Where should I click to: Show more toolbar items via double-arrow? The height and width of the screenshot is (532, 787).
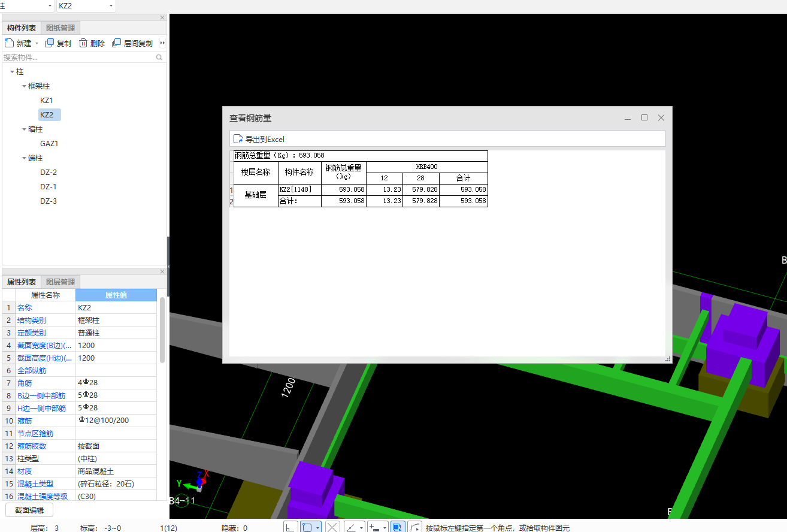(162, 43)
